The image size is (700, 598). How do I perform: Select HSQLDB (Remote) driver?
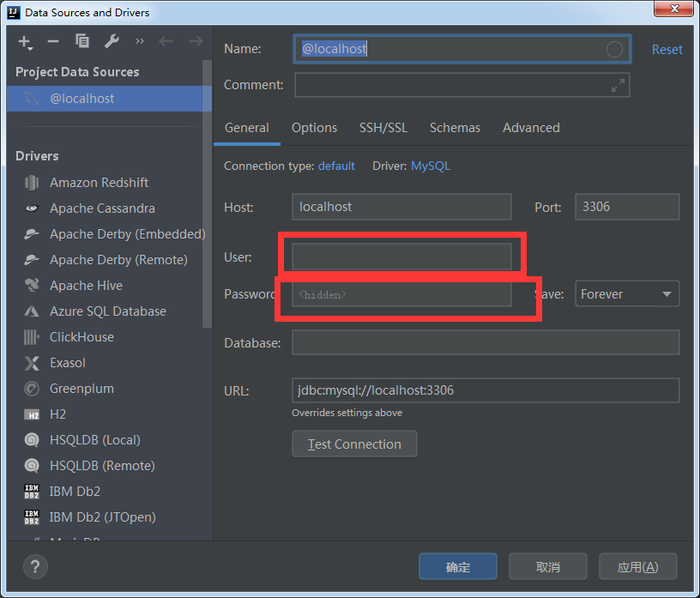point(102,466)
